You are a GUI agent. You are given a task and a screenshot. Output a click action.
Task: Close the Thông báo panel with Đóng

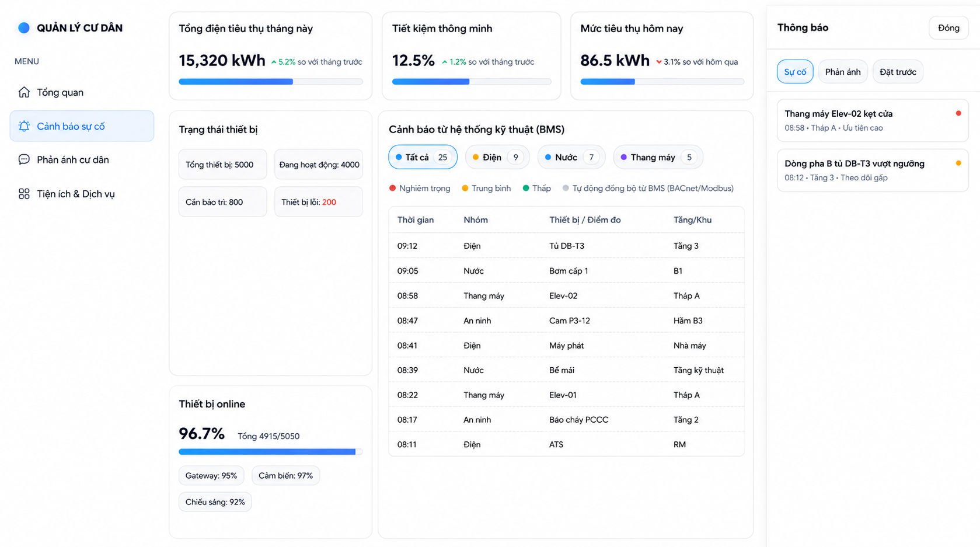(948, 28)
